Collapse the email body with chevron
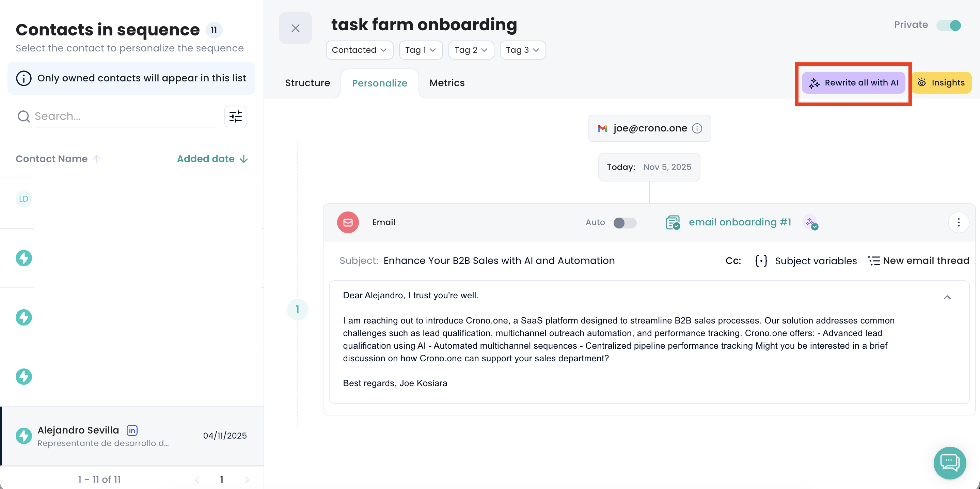Screen dimensions: 980x489 point(947,297)
